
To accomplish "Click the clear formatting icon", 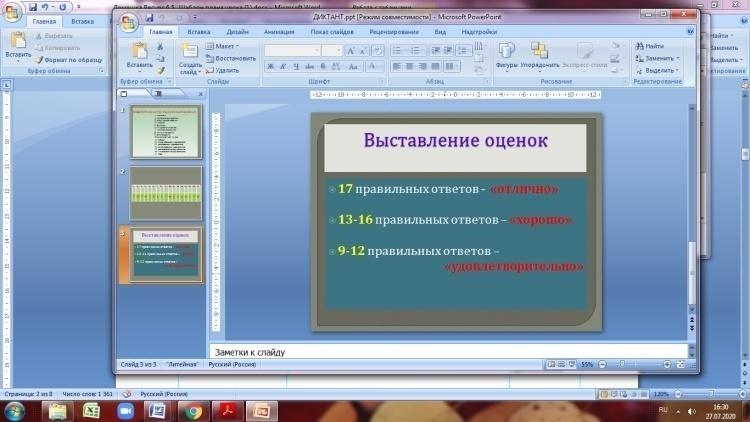I will point(377,51).
